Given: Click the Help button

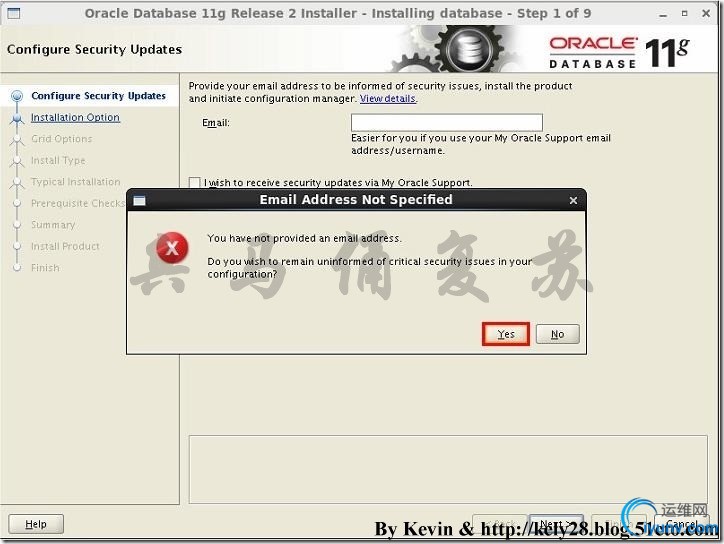Looking at the screenshot, I should 36,524.
